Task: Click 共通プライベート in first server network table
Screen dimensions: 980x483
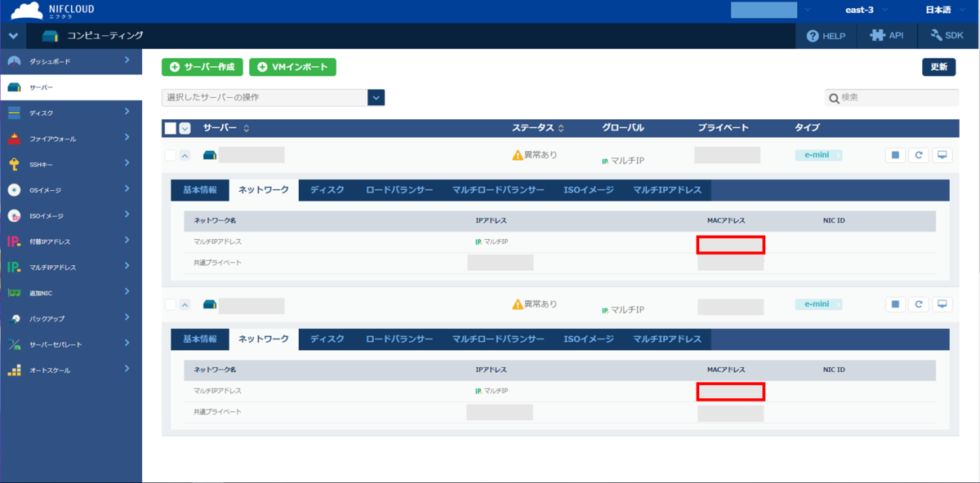Action: click(217, 263)
